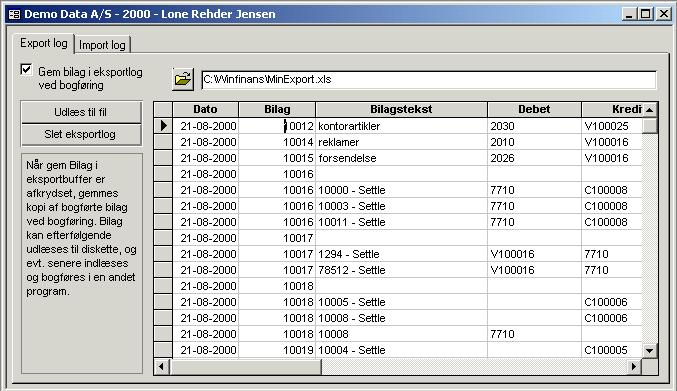
Task: Click the Kredit cell C100005
Action: pyautogui.click(x=612, y=350)
